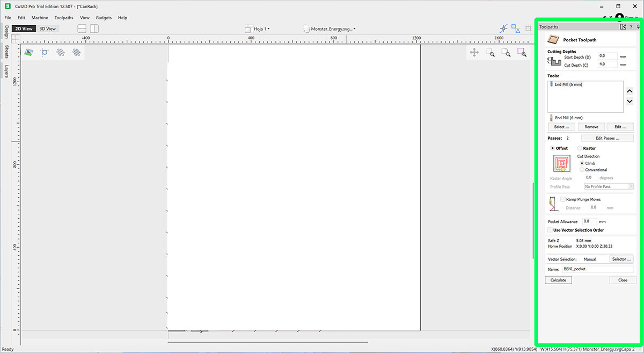Open the File menu
Viewport: 644px width, 353px height.
click(8, 18)
